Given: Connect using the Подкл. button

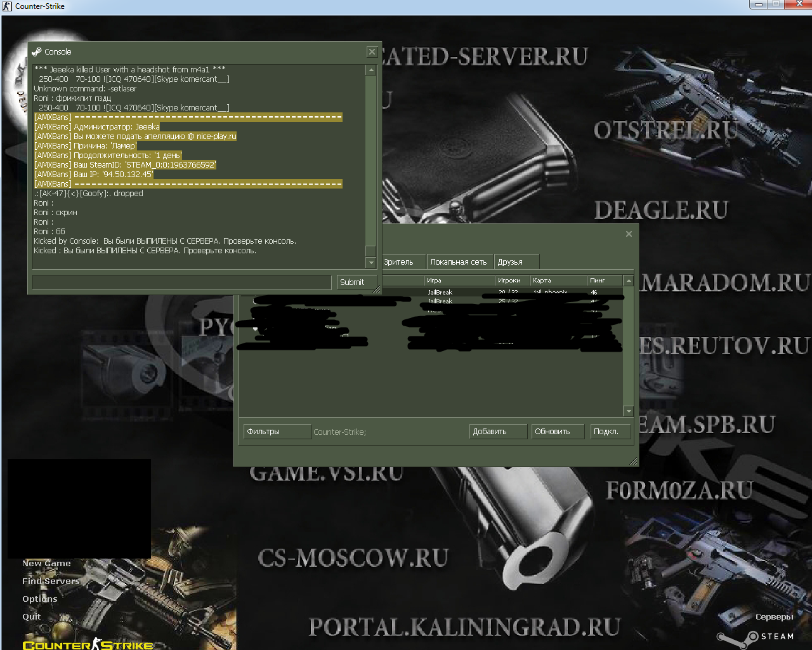Looking at the screenshot, I should pos(610,432).
